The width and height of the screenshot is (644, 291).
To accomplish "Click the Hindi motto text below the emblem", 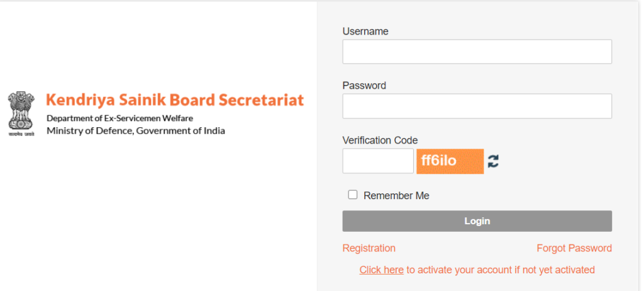I will click(21, 134).
